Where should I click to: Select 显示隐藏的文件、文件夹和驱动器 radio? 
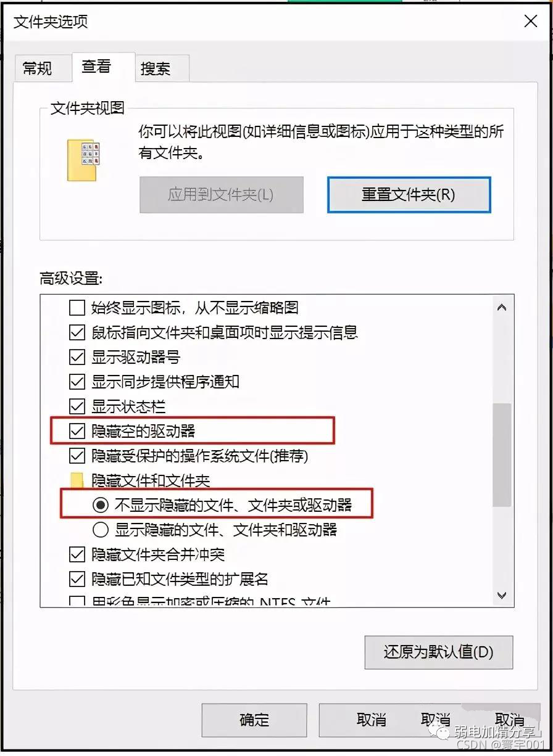click(x=100, y=530)
